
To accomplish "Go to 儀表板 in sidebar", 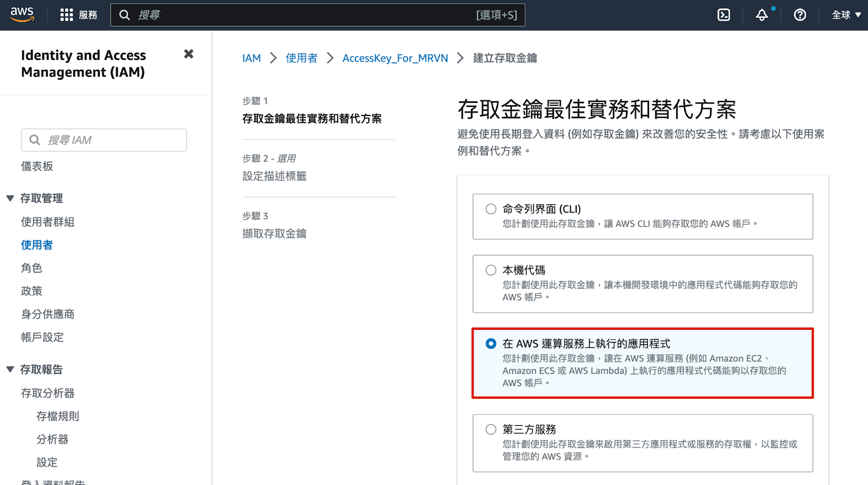I will 37,167.
